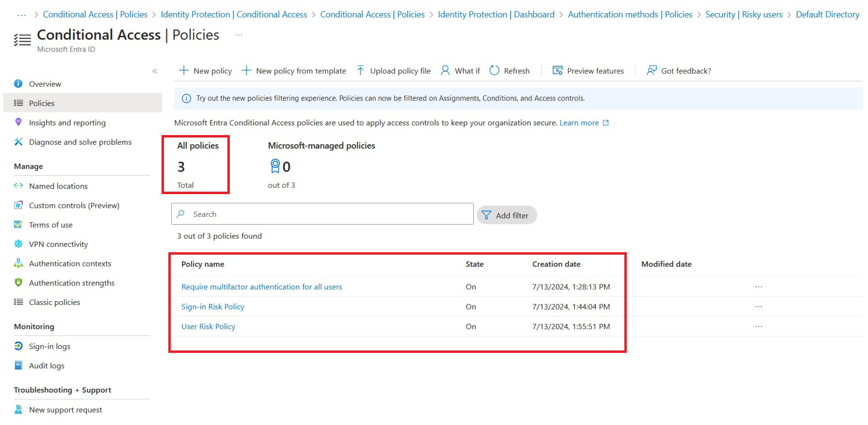Click the Got feedback icon
Image resolution: width=868 pixels, height=425 pixels.
(x=651, y=70)
